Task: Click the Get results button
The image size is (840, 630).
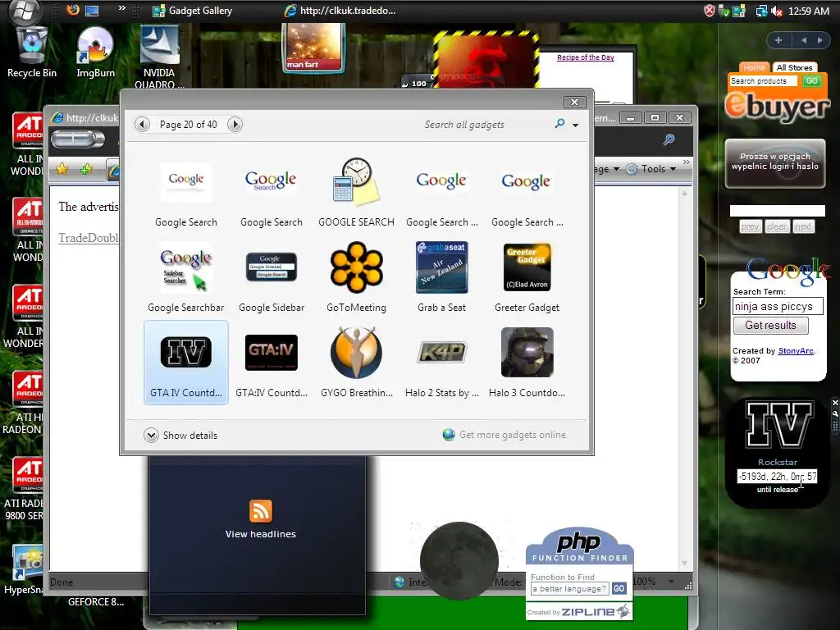Action: [x=770, y=325]
